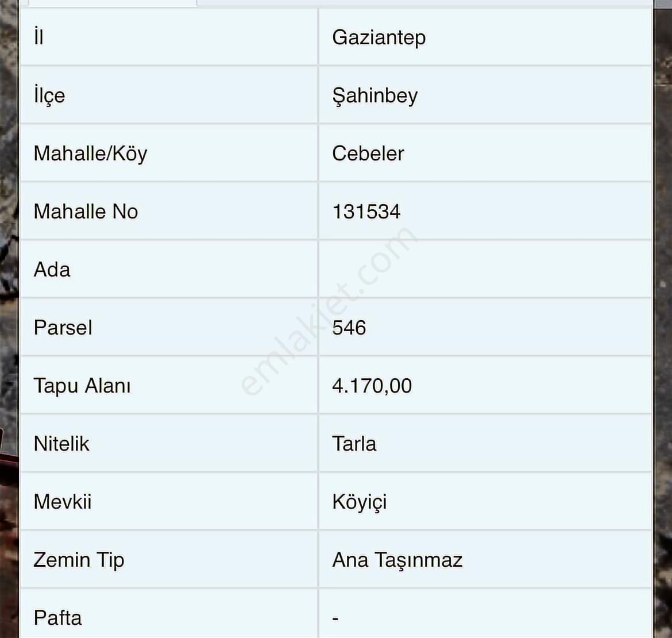672x638 pixels.
Task: Click the empty Ada value cell
Action: [485, 270]
